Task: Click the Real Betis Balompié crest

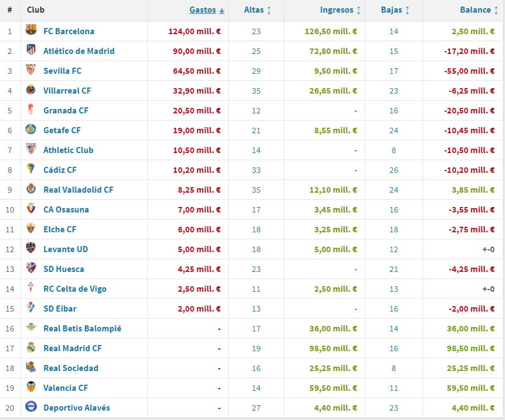Action: pyautogui.click(x=31, y=327)
